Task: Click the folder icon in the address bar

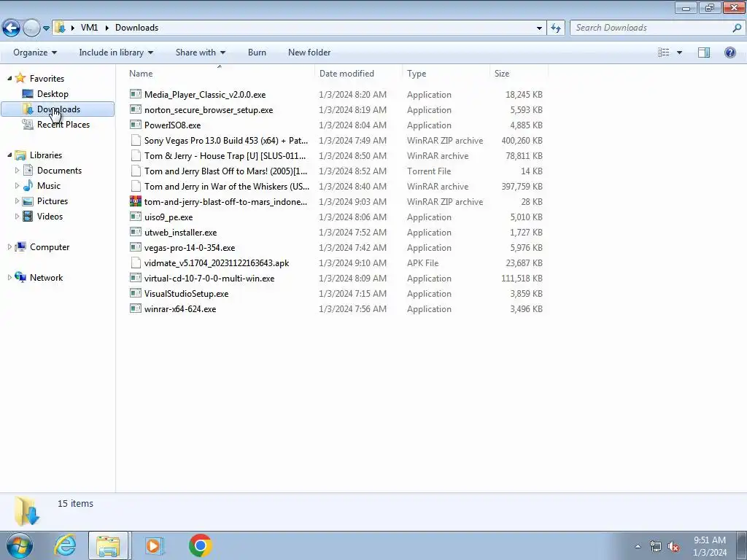Action: click(x=60, y=28)
